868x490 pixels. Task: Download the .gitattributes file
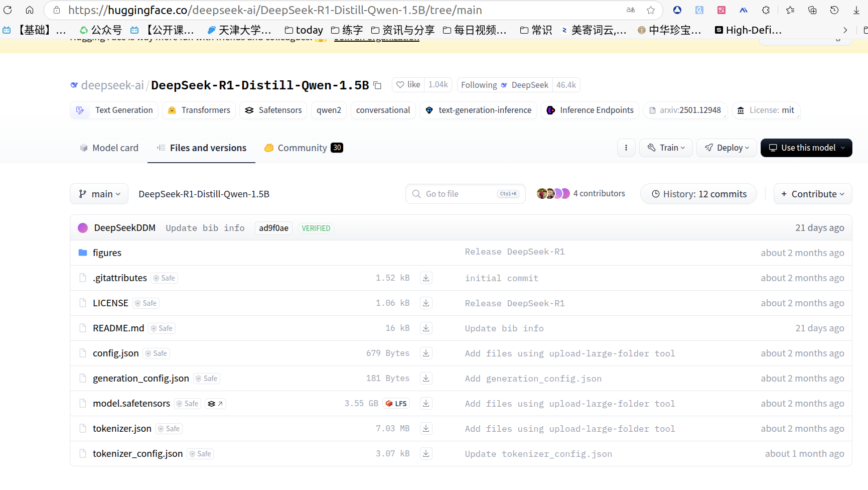(426, 278)
